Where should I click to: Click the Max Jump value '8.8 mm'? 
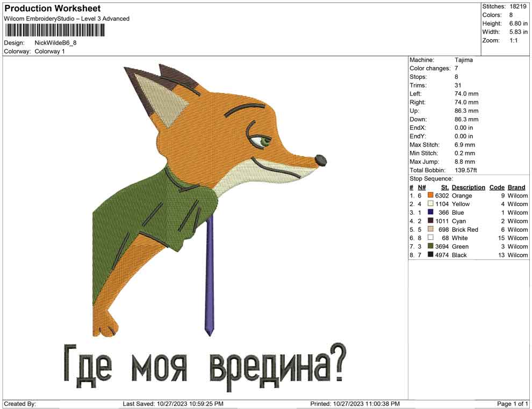pyautogui.click(x=465, y=162)
